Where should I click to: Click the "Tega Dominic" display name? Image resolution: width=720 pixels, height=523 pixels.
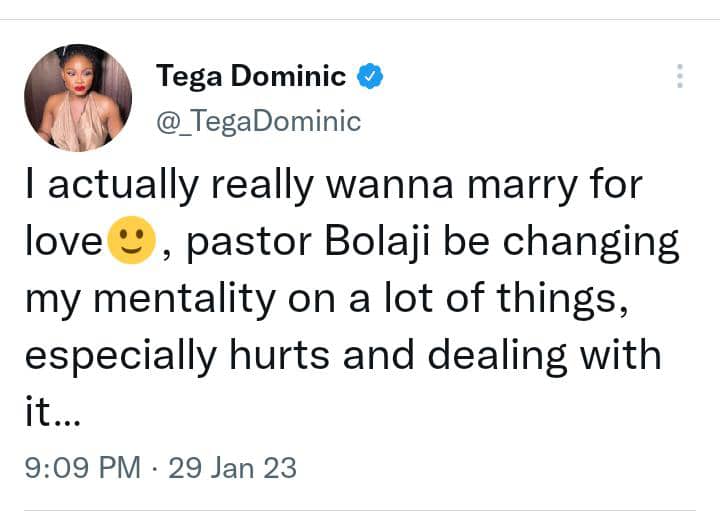251,76
